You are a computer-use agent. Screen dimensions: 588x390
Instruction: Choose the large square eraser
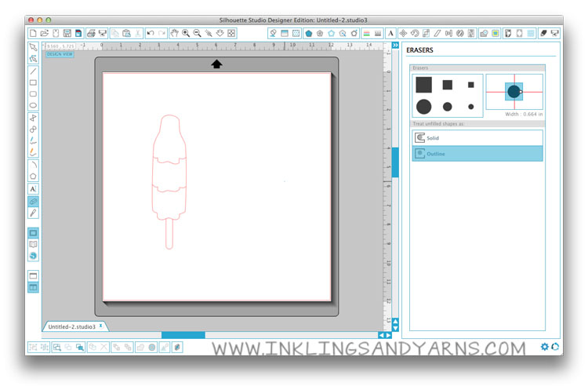point(423,85)
